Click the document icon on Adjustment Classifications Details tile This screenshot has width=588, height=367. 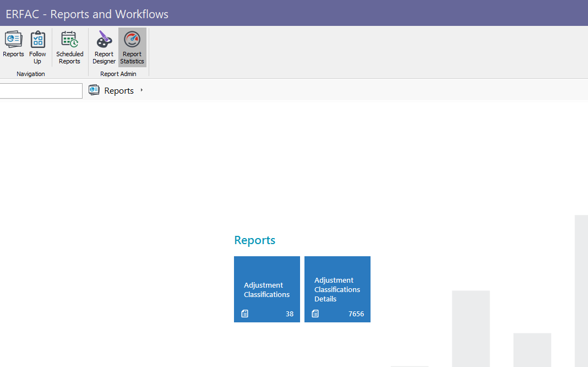(315, 314)
